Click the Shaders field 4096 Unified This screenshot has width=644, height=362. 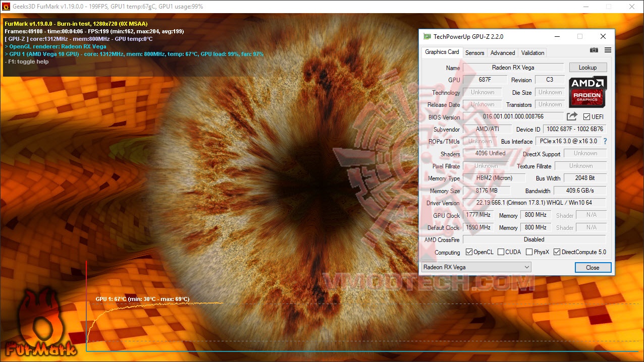tap(491, 153)
